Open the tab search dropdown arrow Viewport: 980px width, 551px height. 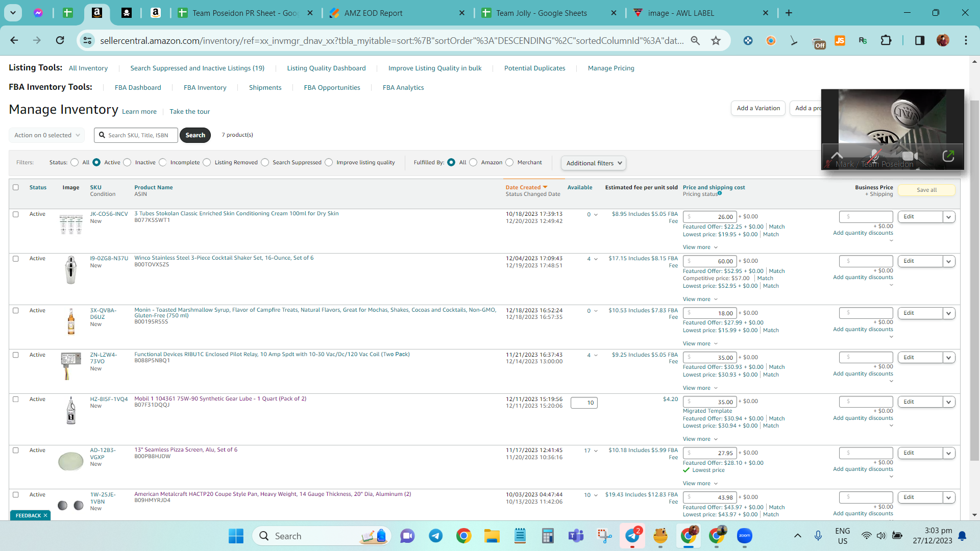click(13, 13)
